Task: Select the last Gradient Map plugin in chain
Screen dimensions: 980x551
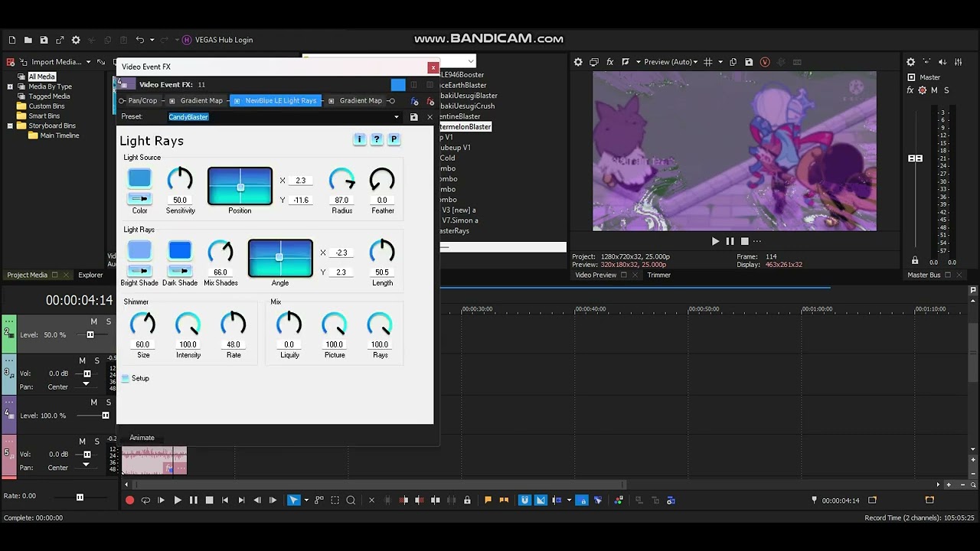Action: coord(361,100)
